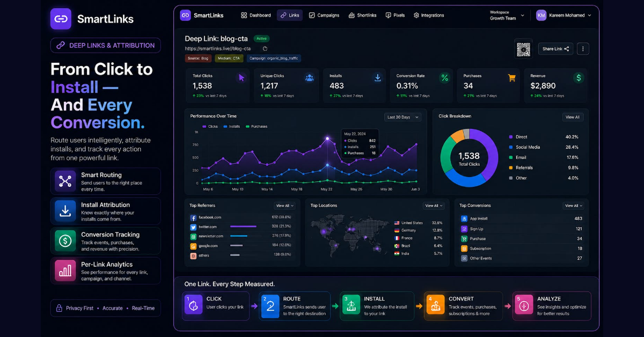This screenshot has width=644, height=337.
Task: Click the Sign Up icon in Top Conversions
Action: tap(464, 229)
